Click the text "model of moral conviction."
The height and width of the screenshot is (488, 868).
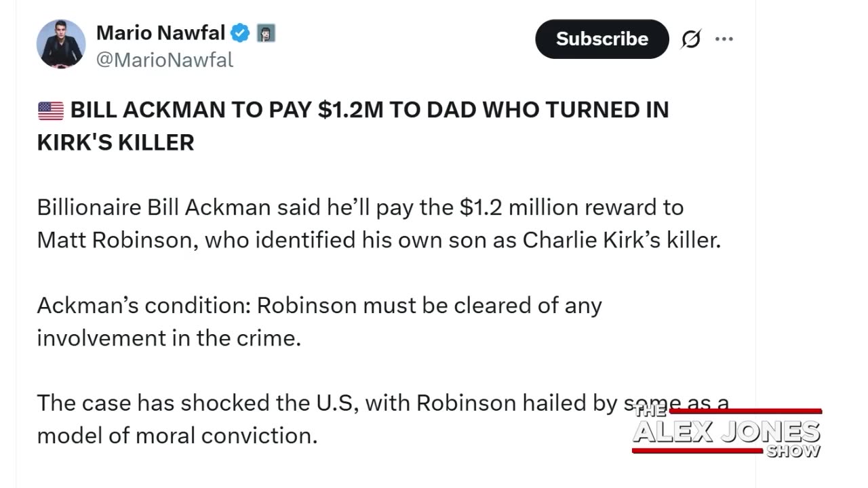coord(177,435)
